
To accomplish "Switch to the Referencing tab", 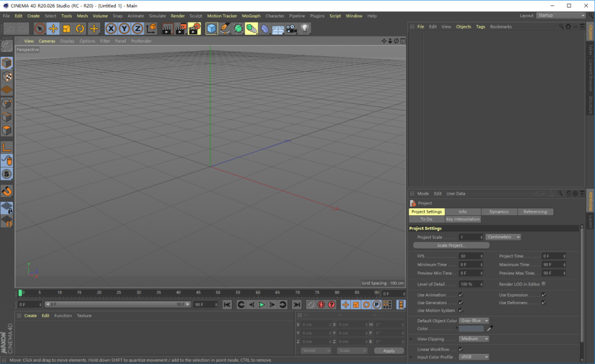I will [x=535, y=211].
